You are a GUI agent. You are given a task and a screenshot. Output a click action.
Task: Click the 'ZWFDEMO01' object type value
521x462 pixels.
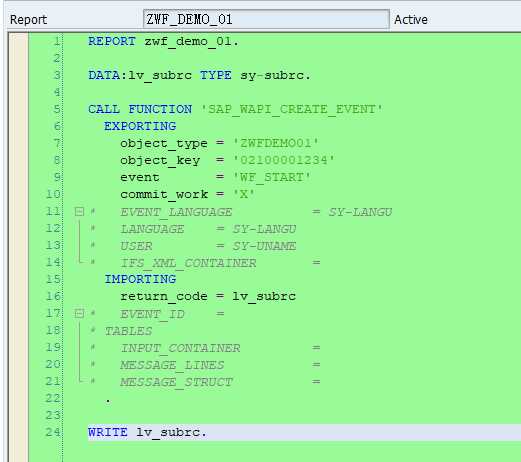pyautogui.click(x=275, y=143)
